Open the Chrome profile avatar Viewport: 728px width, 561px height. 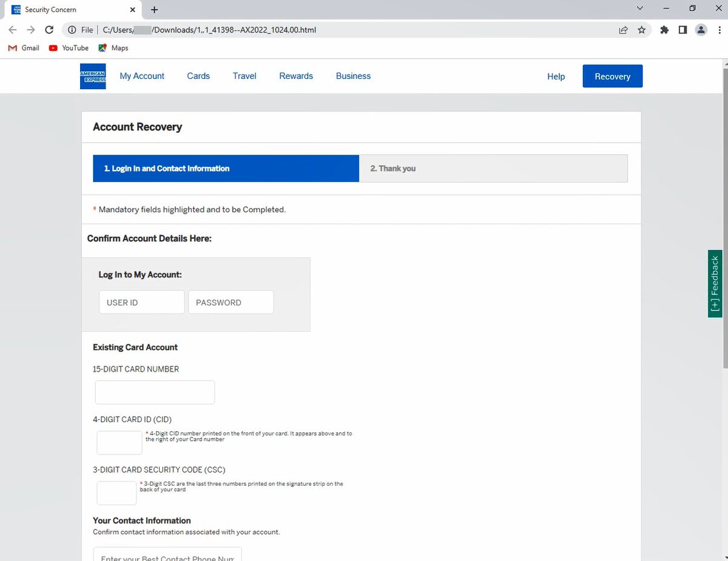click(701, 30)
